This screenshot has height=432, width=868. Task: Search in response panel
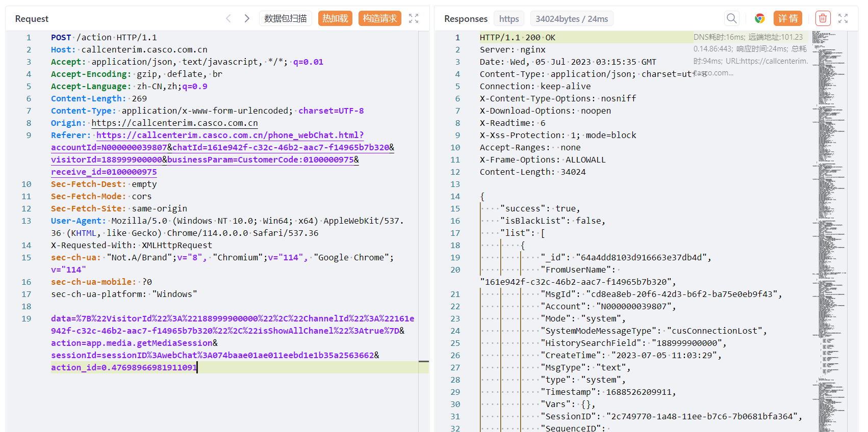(x=732, y=18)
